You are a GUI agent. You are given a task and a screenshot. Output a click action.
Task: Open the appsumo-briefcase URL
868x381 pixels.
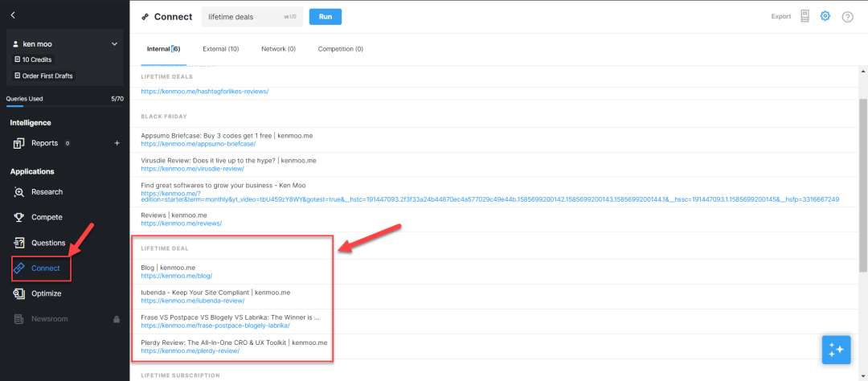(x=199, y=143)
